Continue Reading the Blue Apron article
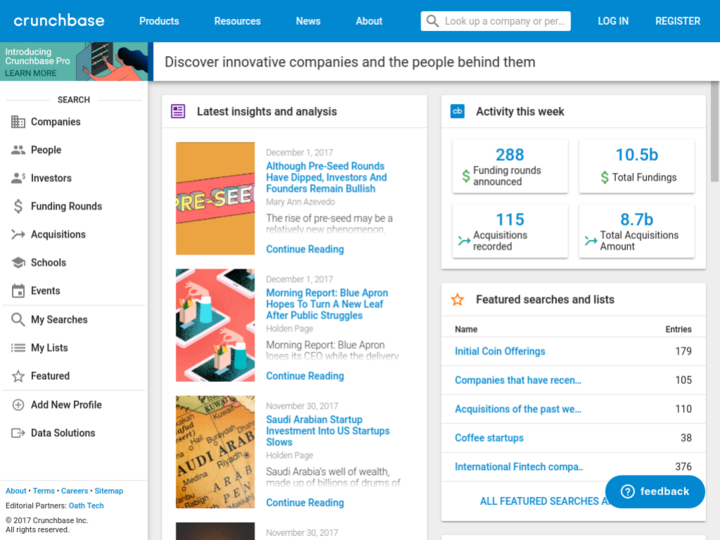This screenshot has width=720, height=540. pos(305,376)
